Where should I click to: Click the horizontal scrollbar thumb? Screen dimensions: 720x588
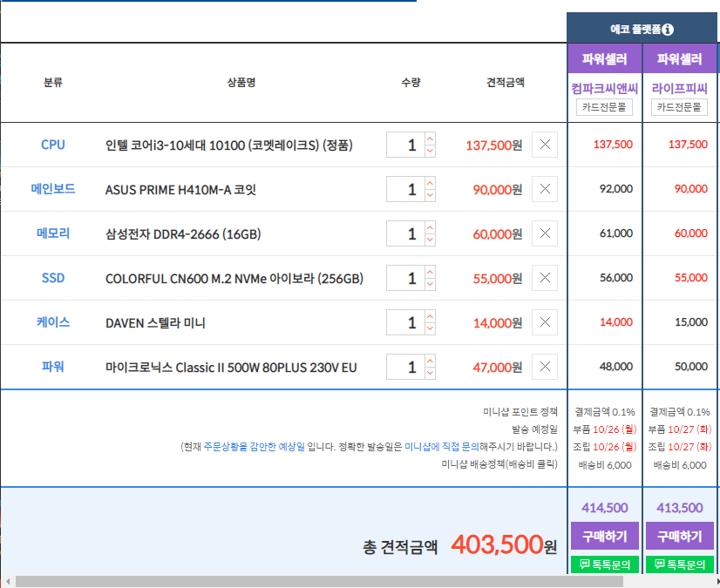319,582
